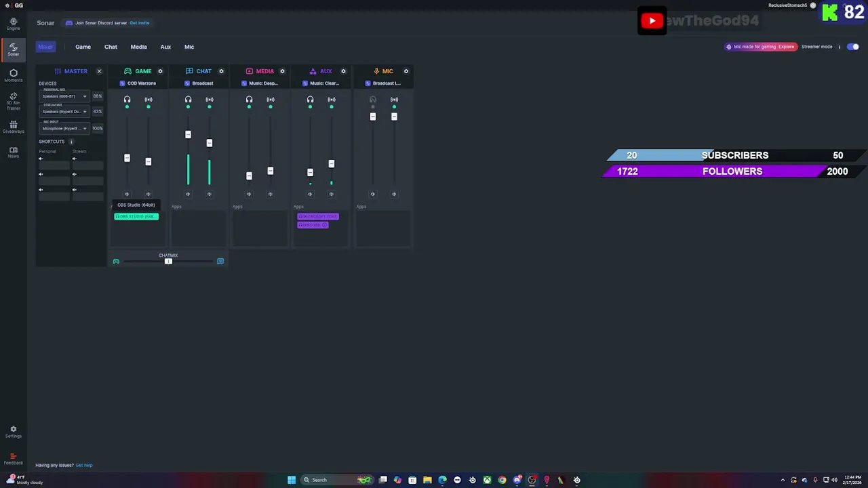
Task: Click the Microsoft Edge app chip in AUX
Action: [x=317, y=216]
